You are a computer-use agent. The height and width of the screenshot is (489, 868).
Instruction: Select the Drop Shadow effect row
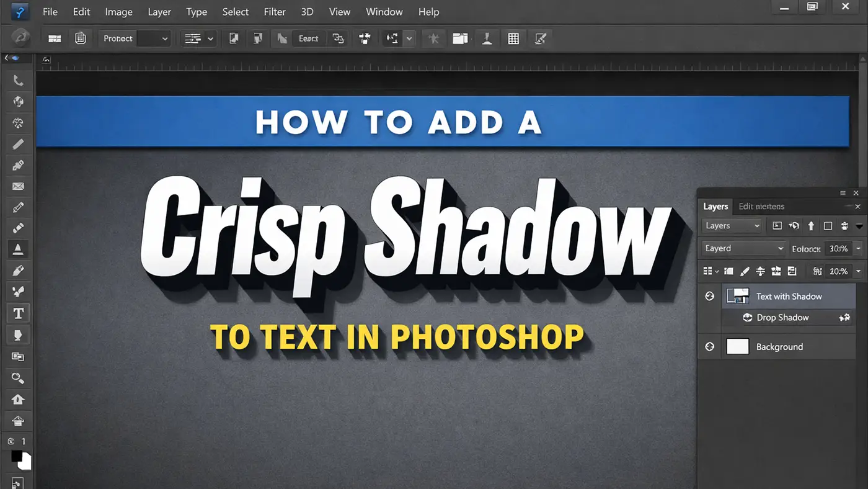(x=789, y=317)
